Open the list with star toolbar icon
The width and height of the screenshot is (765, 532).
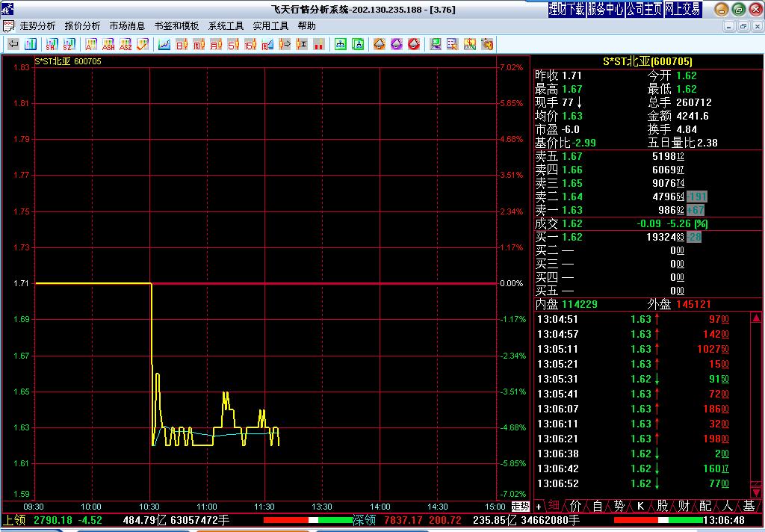[x=452, y=44]
